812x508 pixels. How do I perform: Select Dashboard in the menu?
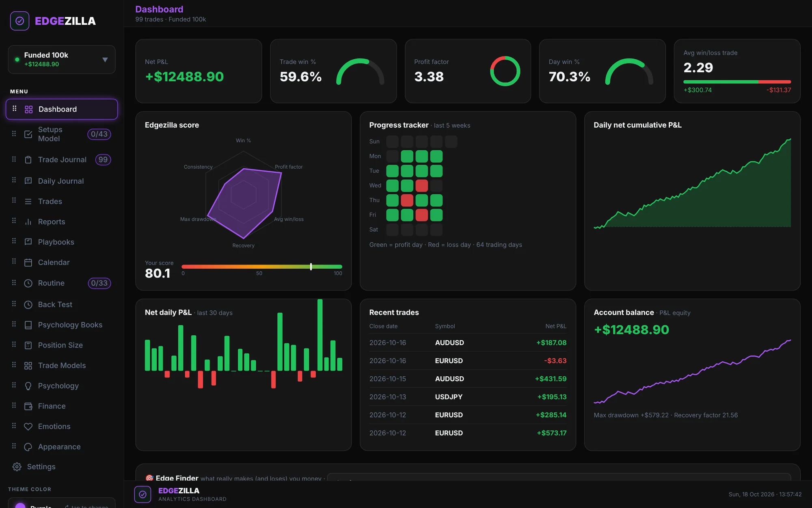point(62,109)
